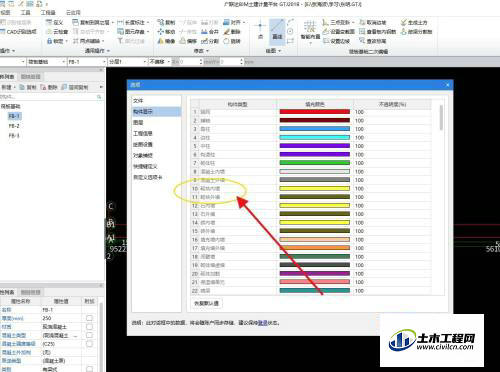Click the search magnifier in the component list
This screenshot has width=500, height=372.
click(99, 97)
